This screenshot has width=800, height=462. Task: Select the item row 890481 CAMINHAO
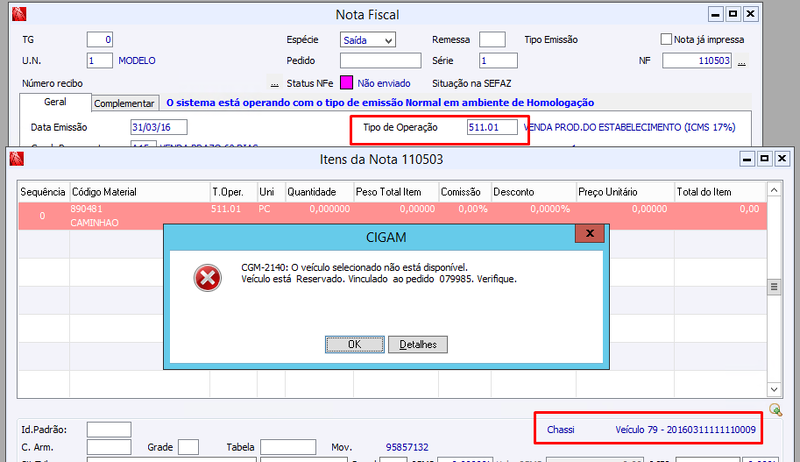pos(392,216)
